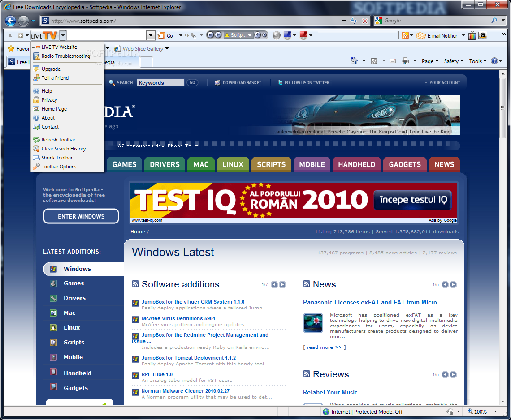This screenshot has height=420, width=511.
Task: Open the radio station selector dropdown
Action: point(250,35)
